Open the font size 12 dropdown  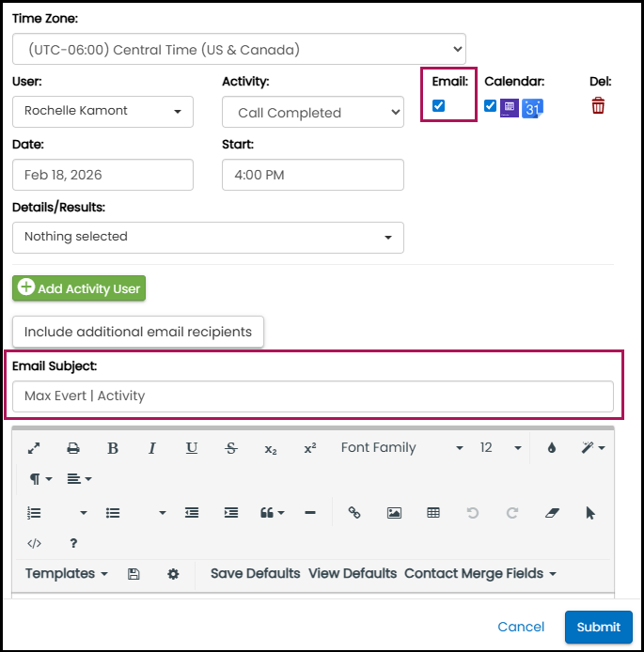500,448
